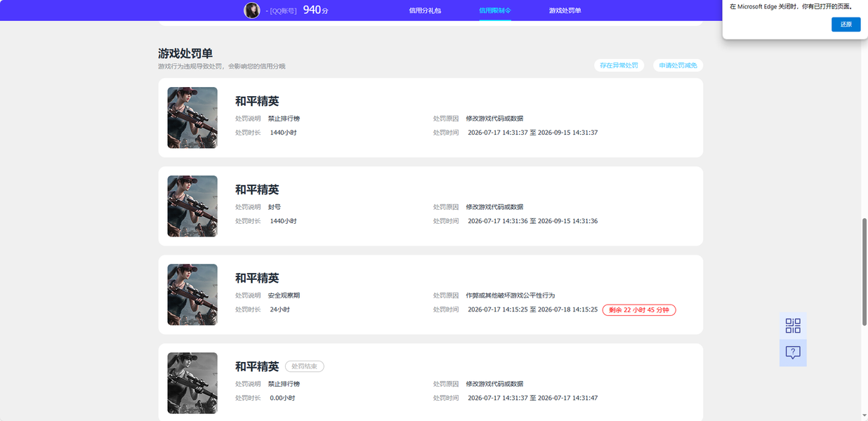This screenshot has width=868, height=421.
Task: Click 和平精英 title in 安全观察期 card
Action: tap(257, 278)
